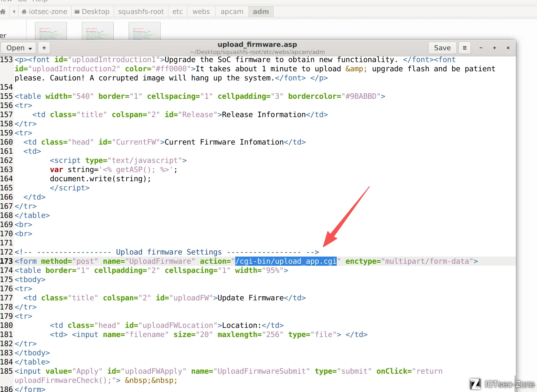Select the webs path segment

[x=201, y=12]
